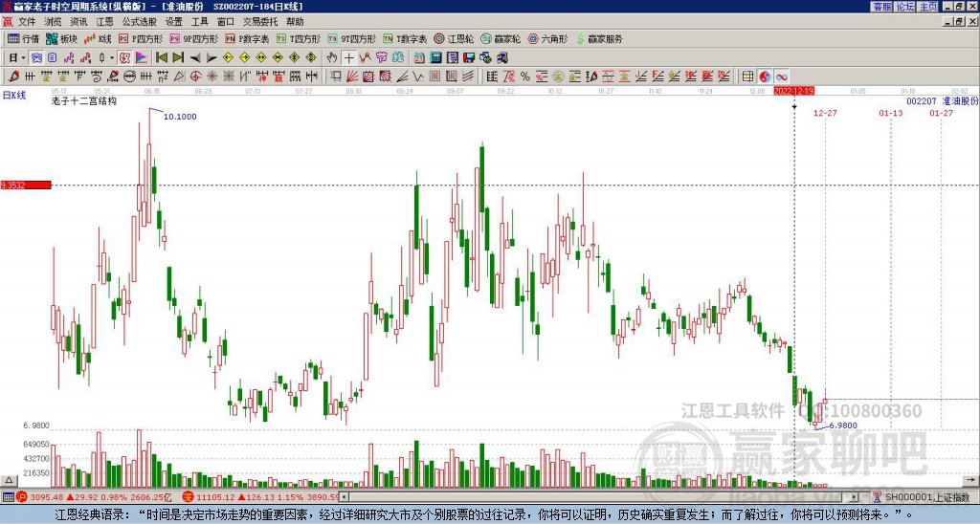Open the 文件 menu
Viewport: 980px width, 524px height.
(x=27, y=22)
